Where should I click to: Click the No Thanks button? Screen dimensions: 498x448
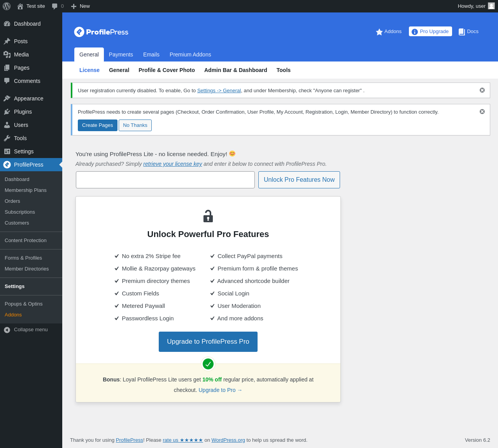(135, 125)
